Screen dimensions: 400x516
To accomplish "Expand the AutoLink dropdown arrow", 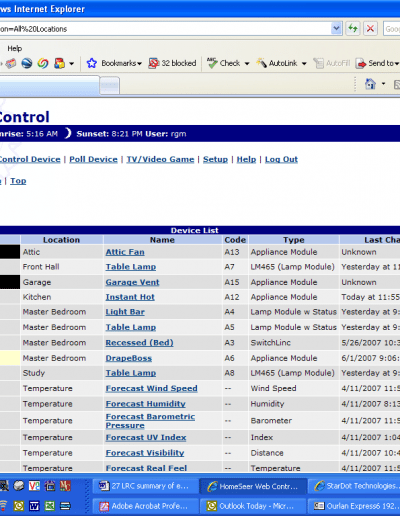I will 304,63.
